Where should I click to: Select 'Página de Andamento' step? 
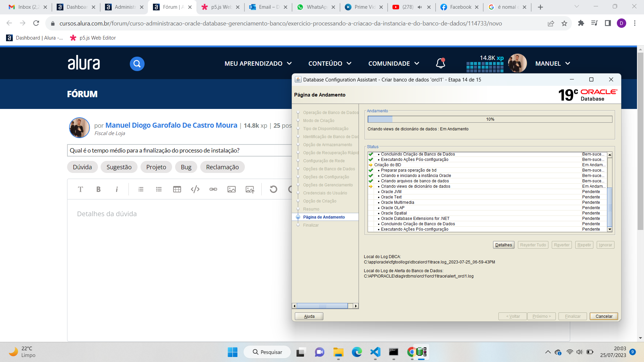(324, 217)
